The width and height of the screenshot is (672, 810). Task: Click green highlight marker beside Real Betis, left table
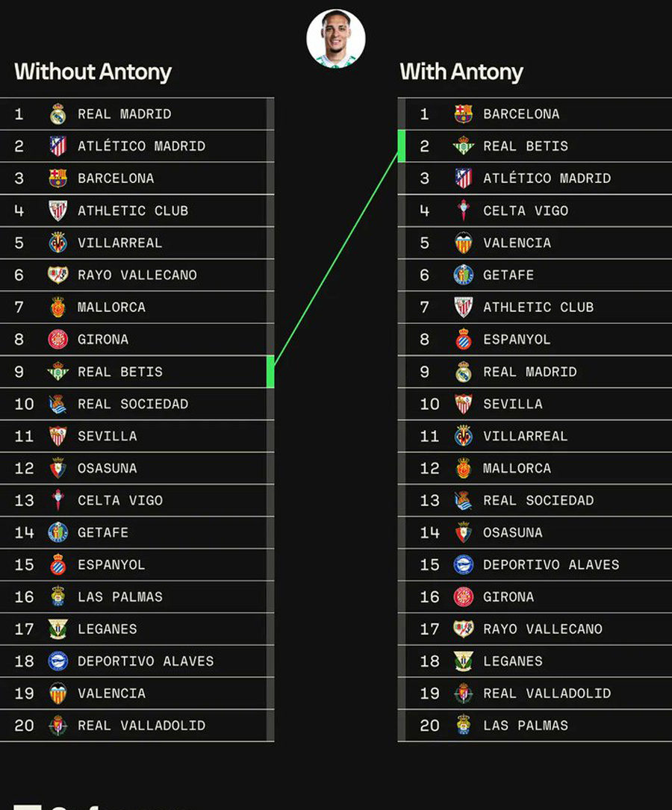(x=270, y=372)
